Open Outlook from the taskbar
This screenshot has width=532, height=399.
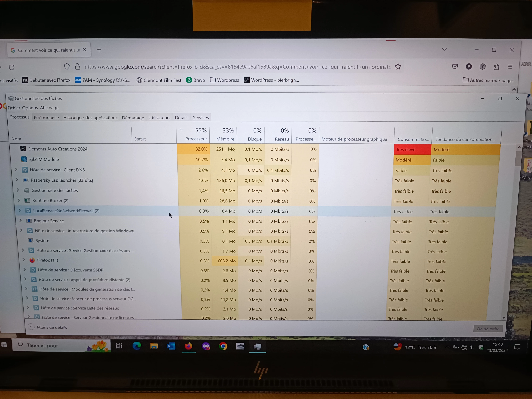(x=171, y=346)
